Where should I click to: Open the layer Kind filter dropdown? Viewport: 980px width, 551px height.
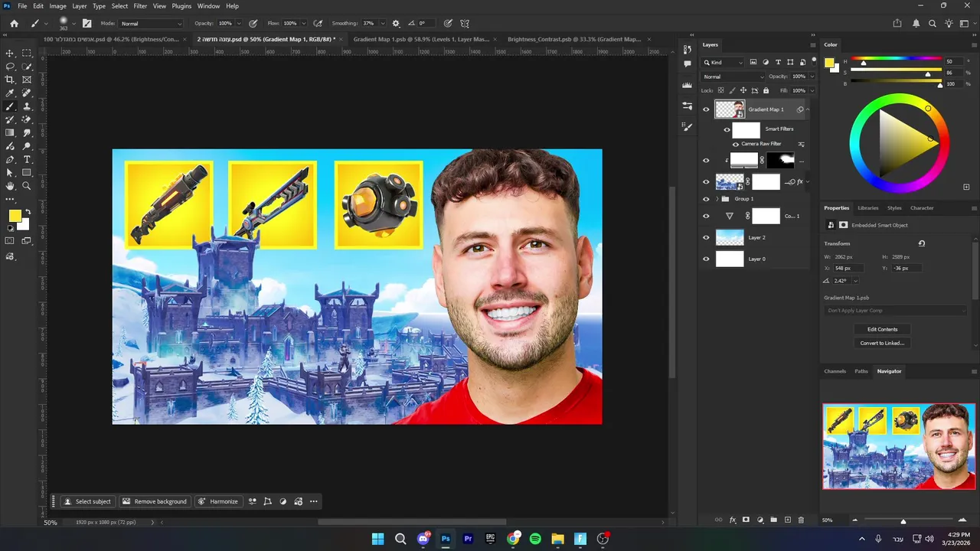(723, 62)
